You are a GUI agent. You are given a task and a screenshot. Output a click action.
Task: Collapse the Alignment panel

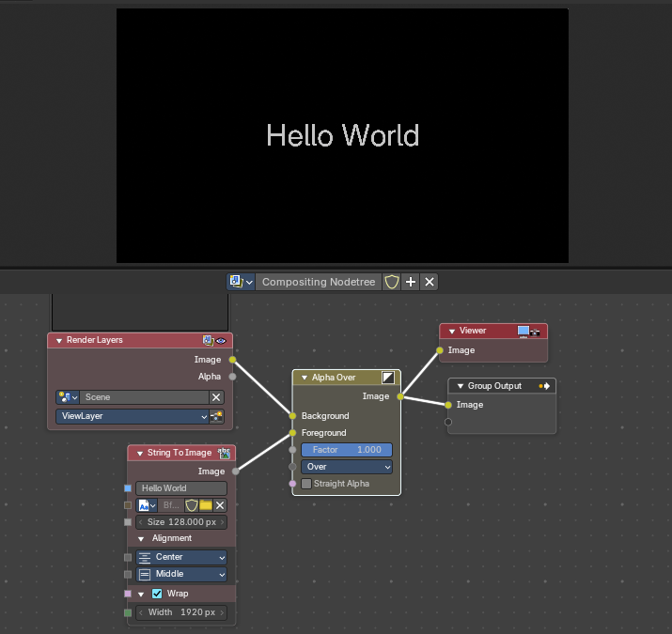pyautogui.click(x=141, y=539)
